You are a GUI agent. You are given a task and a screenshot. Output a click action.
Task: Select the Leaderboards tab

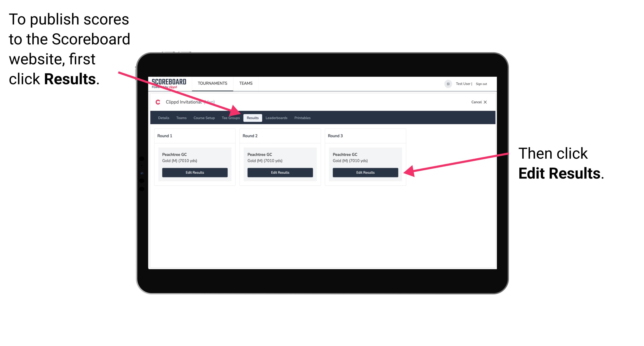[277, 118]
